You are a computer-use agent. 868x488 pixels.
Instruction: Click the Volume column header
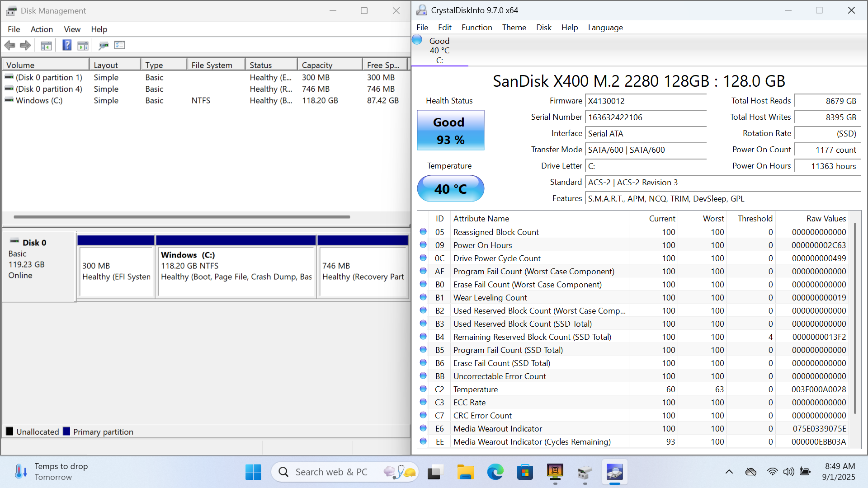pos(45,65)
